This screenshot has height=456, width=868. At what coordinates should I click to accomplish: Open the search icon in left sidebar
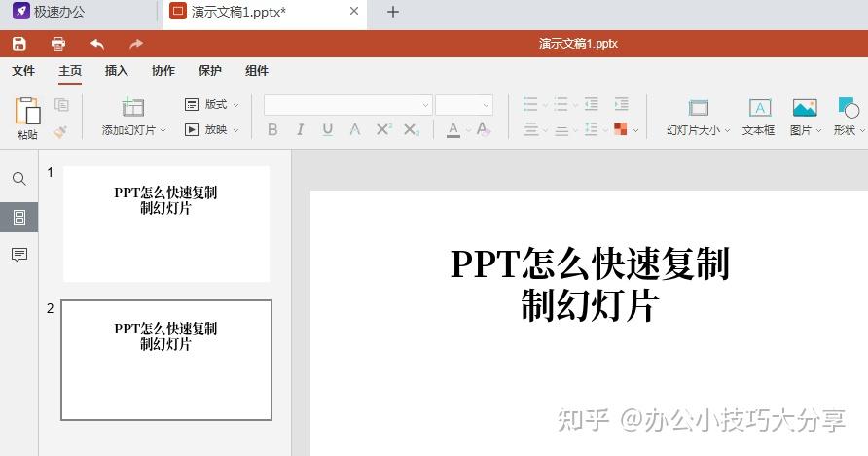(18, 179)
